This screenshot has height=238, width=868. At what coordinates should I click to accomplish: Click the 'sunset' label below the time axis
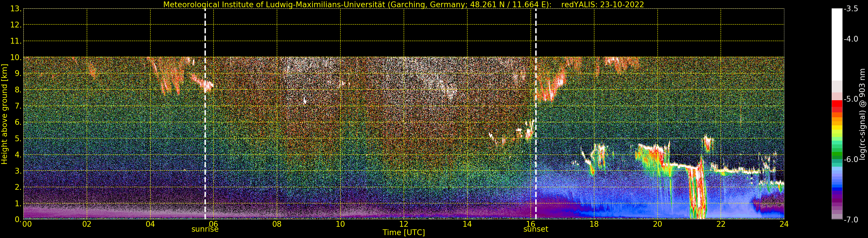[536, 229]
